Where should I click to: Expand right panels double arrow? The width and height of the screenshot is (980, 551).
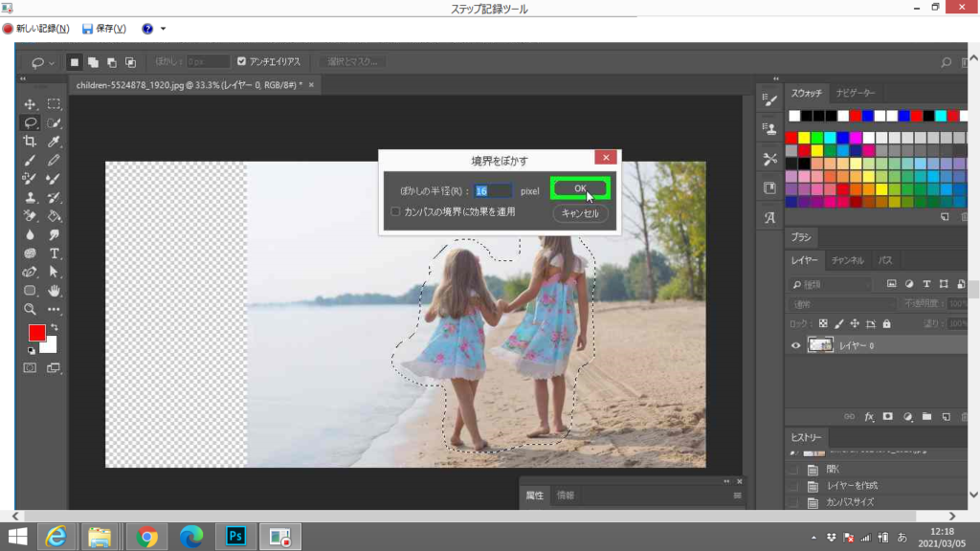tap(776, 78)
